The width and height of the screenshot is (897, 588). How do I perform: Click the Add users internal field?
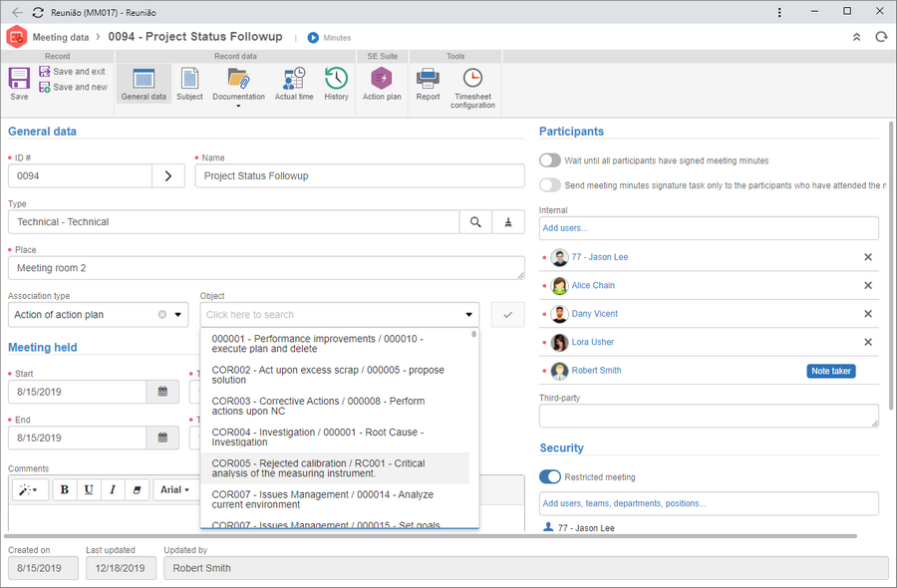pyautogui.click(x=709, y=228)
